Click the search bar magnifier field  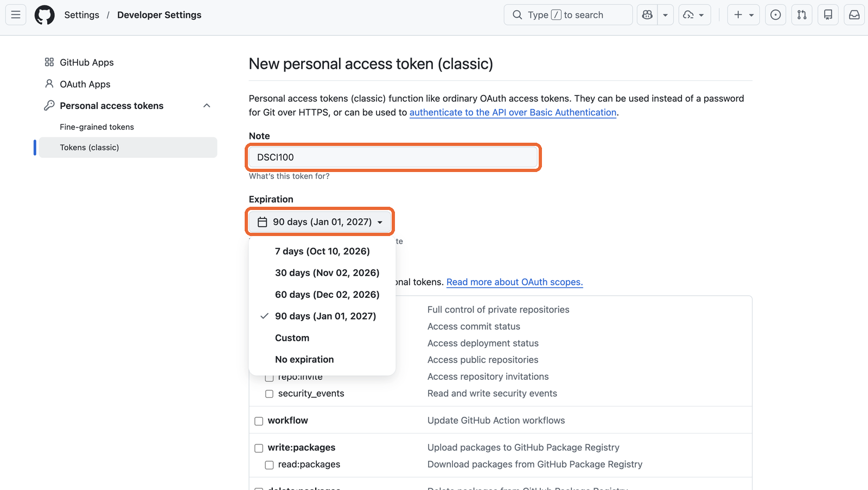[568, 15]
